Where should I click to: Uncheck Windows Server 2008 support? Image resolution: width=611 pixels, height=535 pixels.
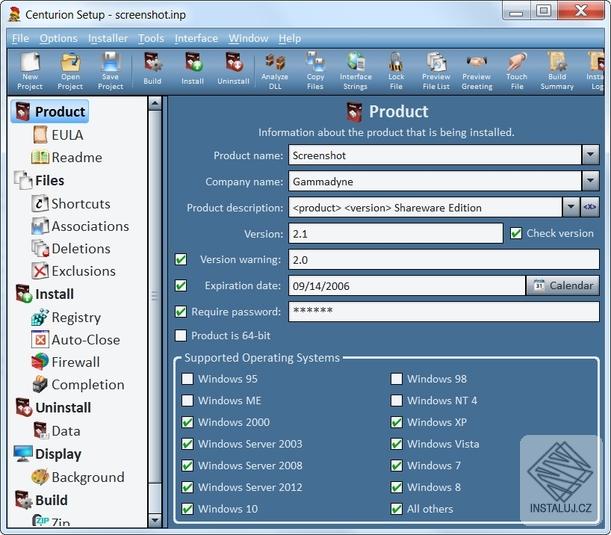click(x=187, y=465)
